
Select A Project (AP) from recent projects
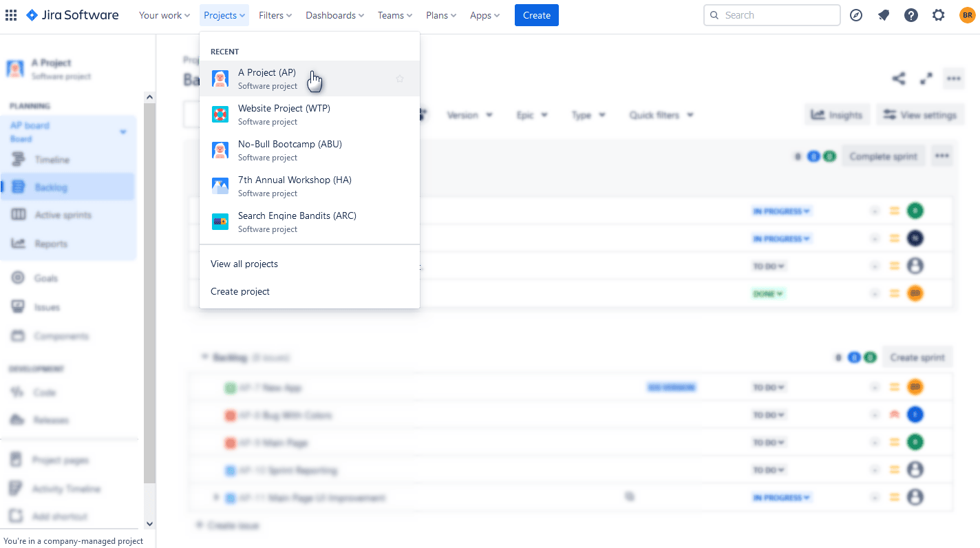click(310, 78)
